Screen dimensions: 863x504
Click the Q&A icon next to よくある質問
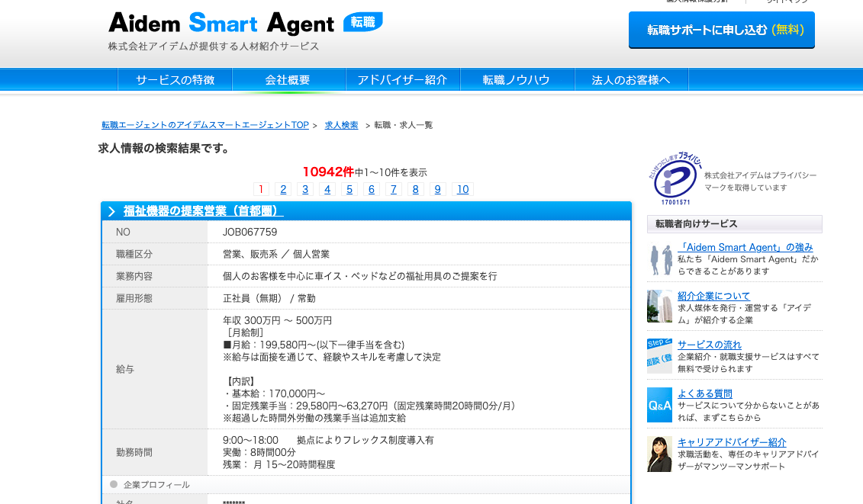[x=659, y=405]
